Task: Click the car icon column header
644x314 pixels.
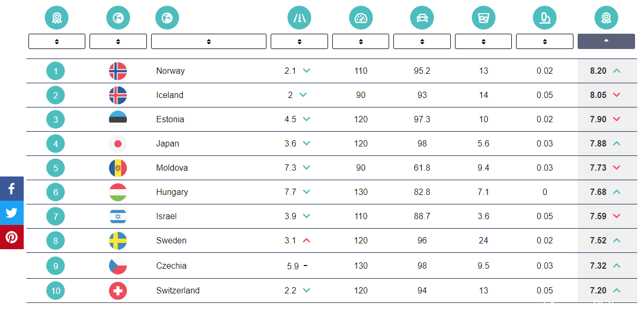Action: pos(422,18)
